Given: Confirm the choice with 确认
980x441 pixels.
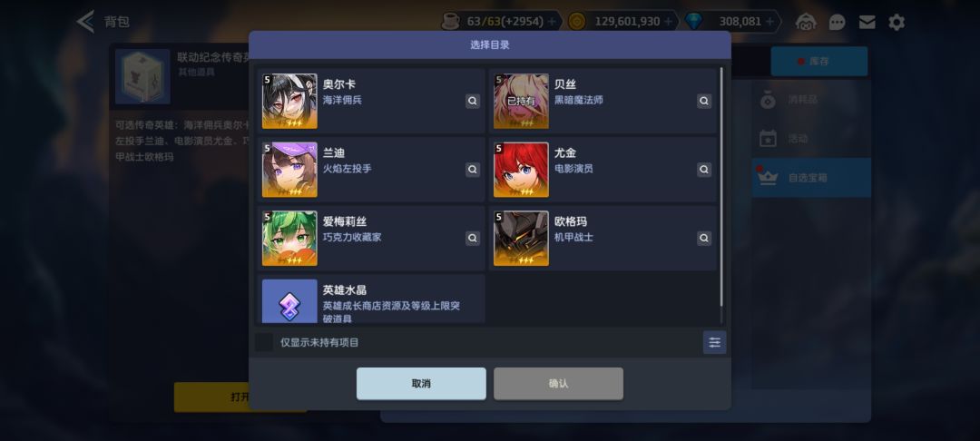Looking at the screenshot, I should (x=558, y=384).
